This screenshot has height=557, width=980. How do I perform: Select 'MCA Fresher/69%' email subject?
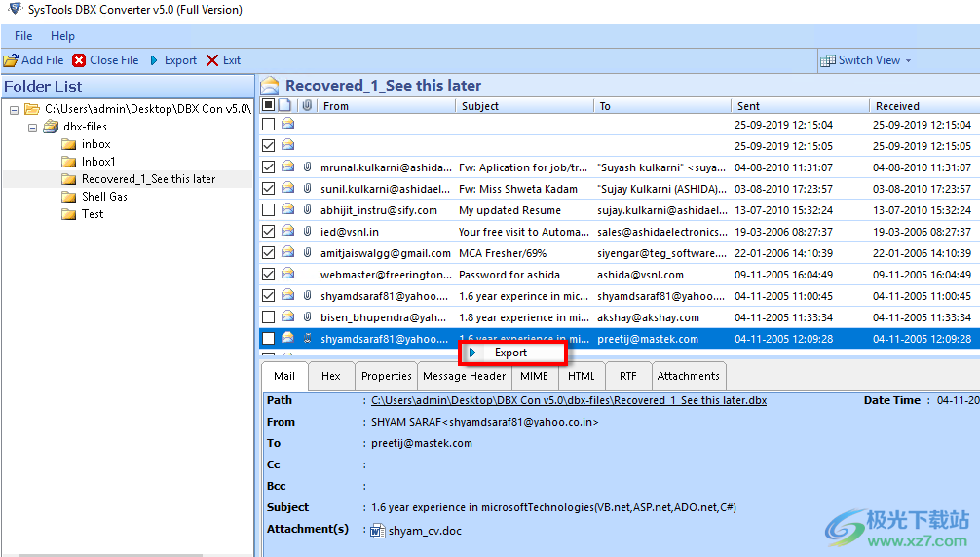(503, 253)
